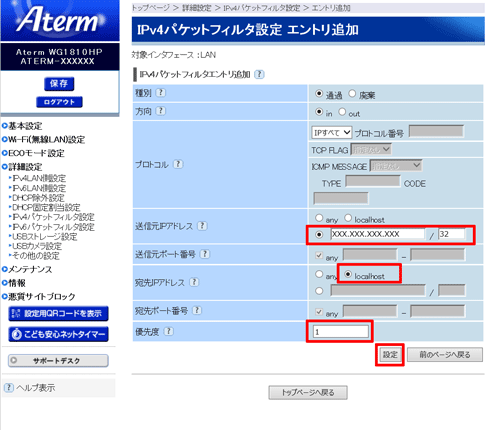Expand 情報 menu section
500x430 pixels.
click(14, 283)
